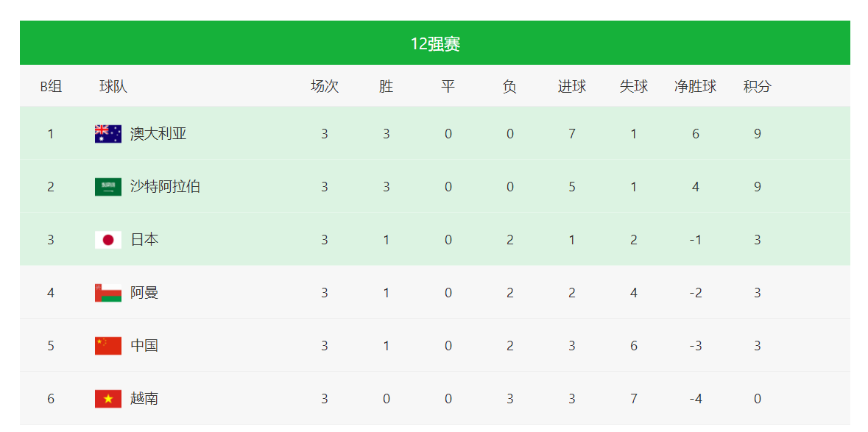The height and width of the screenshot is (432, 868).
Task: Click the 球队 column header
Action: (113, 87)
